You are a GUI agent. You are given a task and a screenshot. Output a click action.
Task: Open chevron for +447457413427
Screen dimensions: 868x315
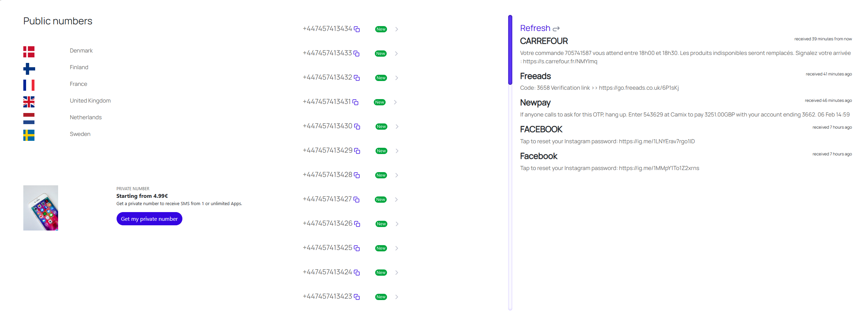coord(396,200)
